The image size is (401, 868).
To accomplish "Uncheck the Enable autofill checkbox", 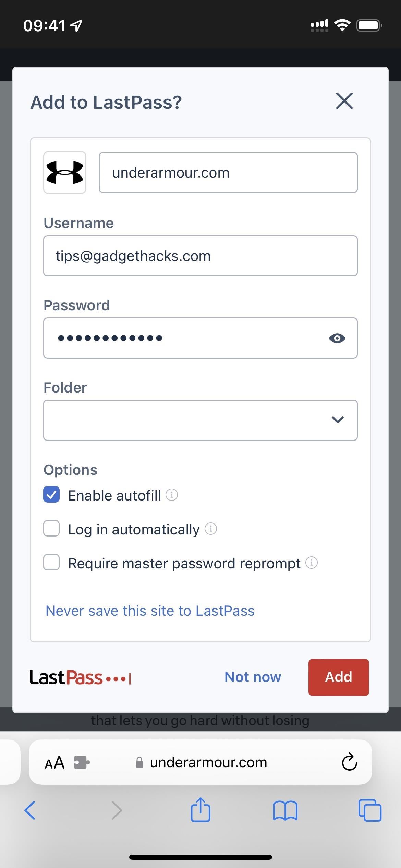I will (x=51, y=495).
